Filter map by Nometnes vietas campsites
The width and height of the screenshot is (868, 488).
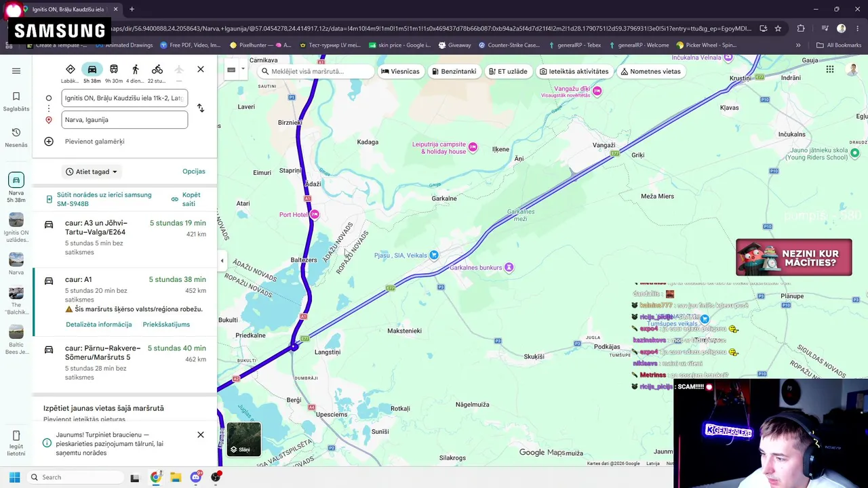pyautogui.click(x=650, y=71)
